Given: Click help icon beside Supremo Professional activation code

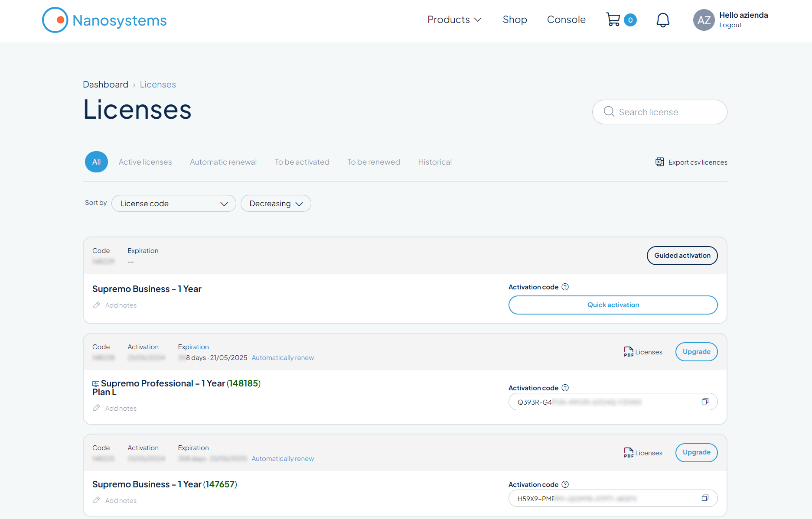Looking at the screenshot, I should click(x=565, y=388).
